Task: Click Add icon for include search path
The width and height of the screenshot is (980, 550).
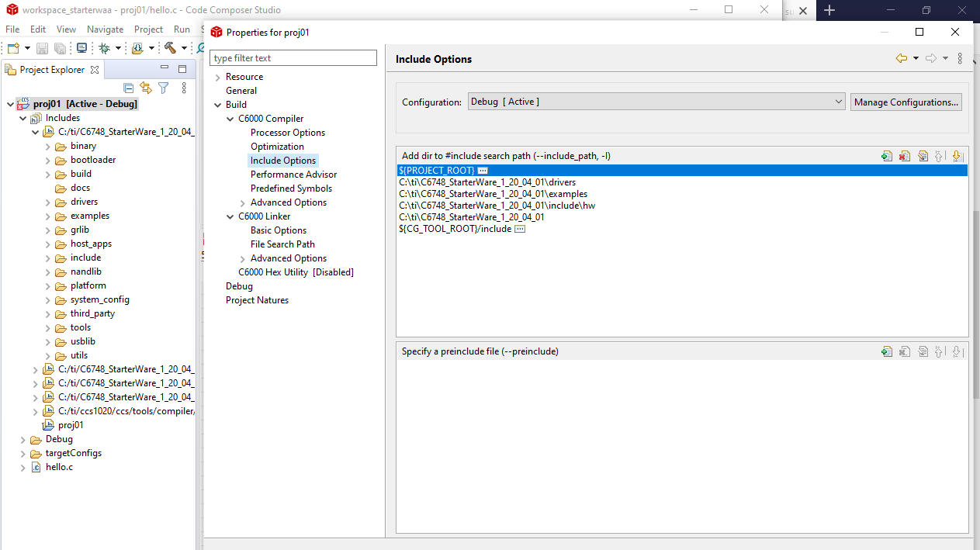Action: click(887, 156)
